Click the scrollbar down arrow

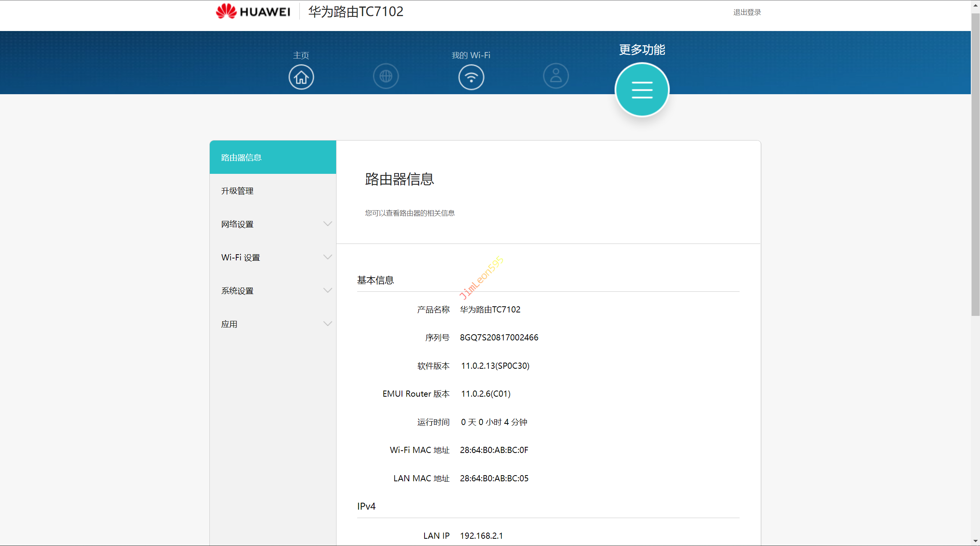click(x=975, y=541)
